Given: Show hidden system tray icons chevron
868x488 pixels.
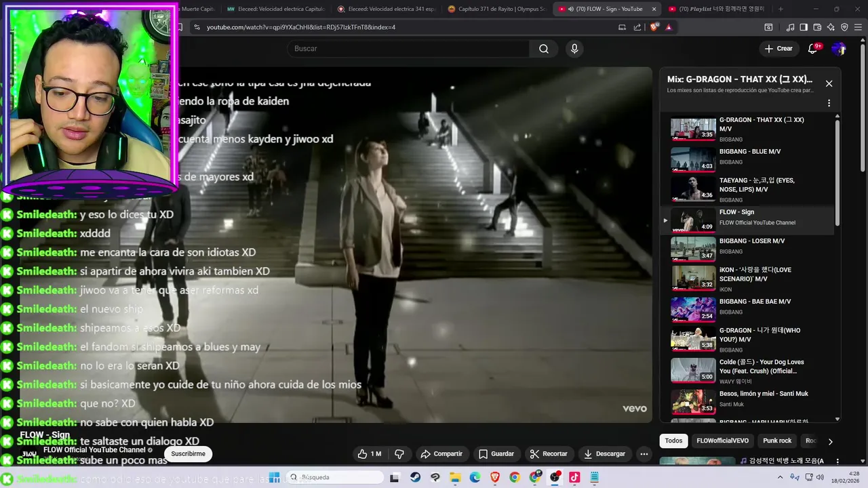Looking at the screenshot, I should [780, 477].
